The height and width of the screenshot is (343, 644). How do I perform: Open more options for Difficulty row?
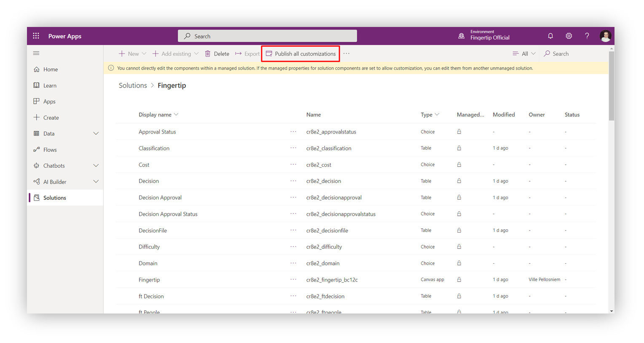(293, 247)
